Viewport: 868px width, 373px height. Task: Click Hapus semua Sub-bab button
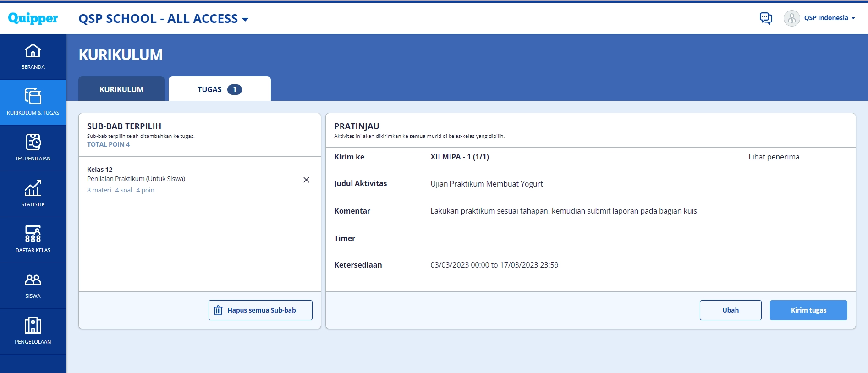[260, 310]
